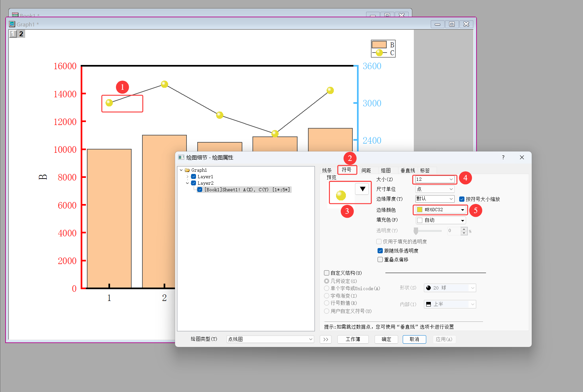Open the symbol preview gallery dropdown arrow

(362, 189)
